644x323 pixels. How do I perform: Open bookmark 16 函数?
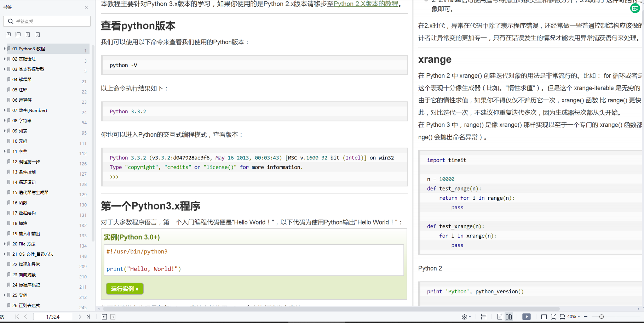click(x=20, y=203)
